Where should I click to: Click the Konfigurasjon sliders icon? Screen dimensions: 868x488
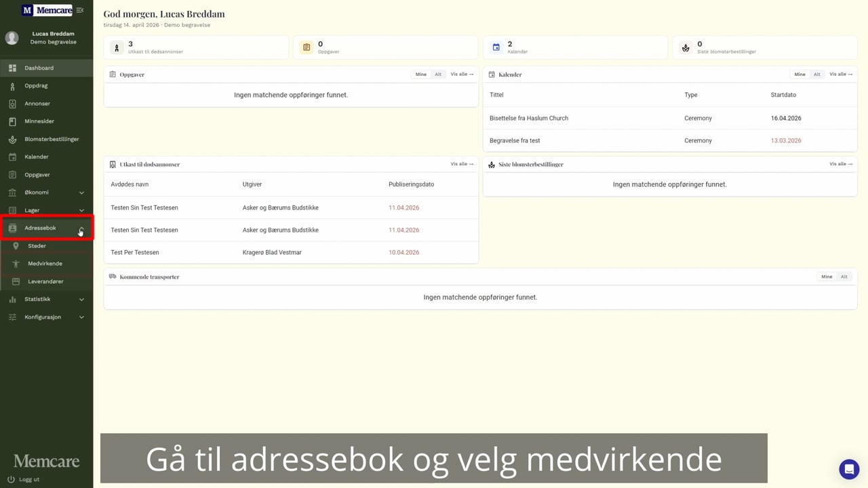[x=12, y=317]
